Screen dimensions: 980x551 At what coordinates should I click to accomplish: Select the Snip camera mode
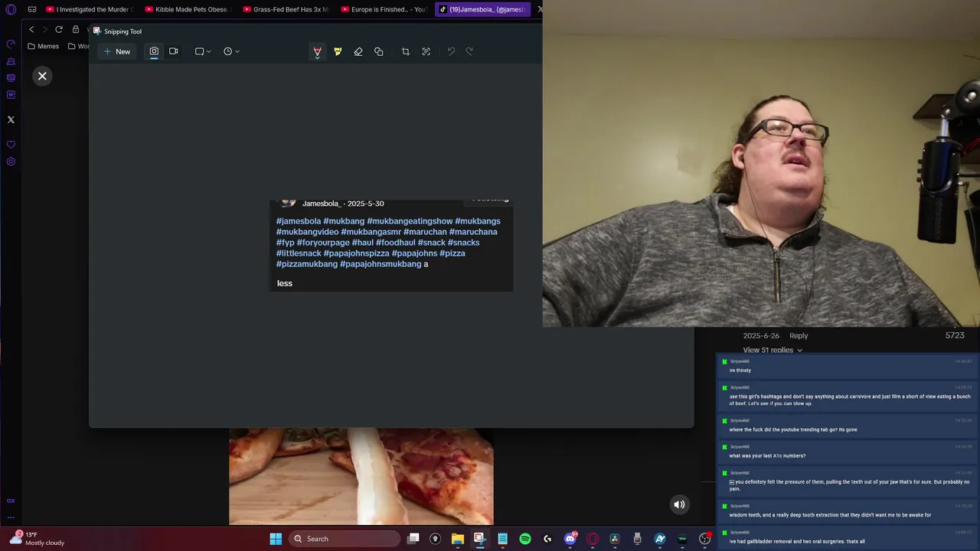click(154, 51)
